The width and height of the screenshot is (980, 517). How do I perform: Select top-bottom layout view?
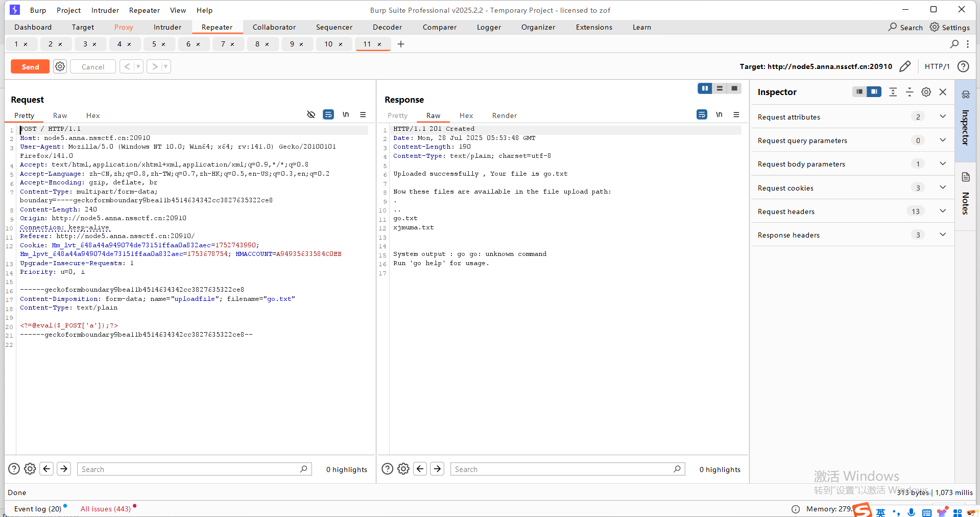720,88
